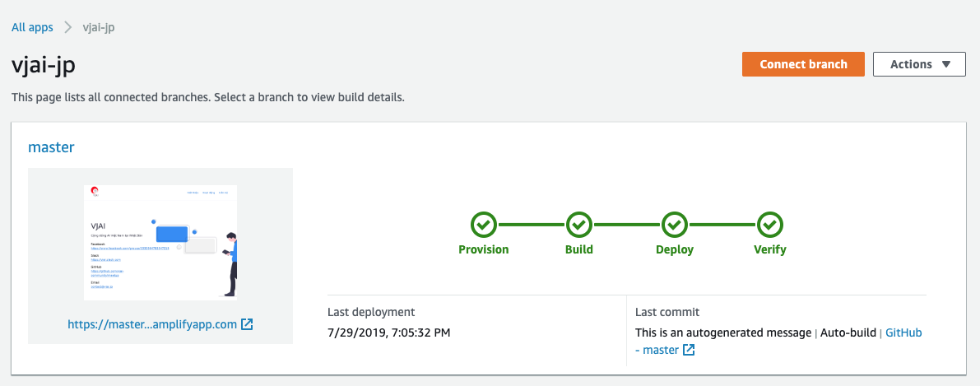The image size is (980, 386).
Task: Select the Provision step label
Action: pyautogui.click(x=484, y=249)
